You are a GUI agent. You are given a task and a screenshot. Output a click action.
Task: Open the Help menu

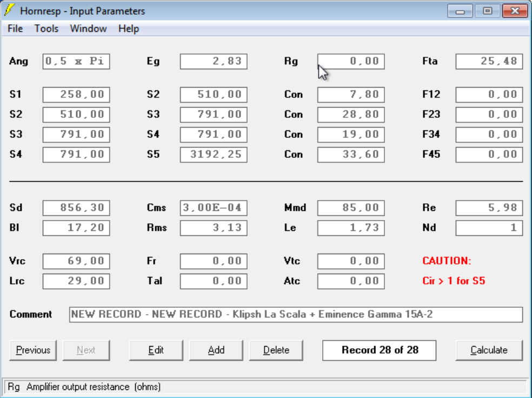coord(129,29)
